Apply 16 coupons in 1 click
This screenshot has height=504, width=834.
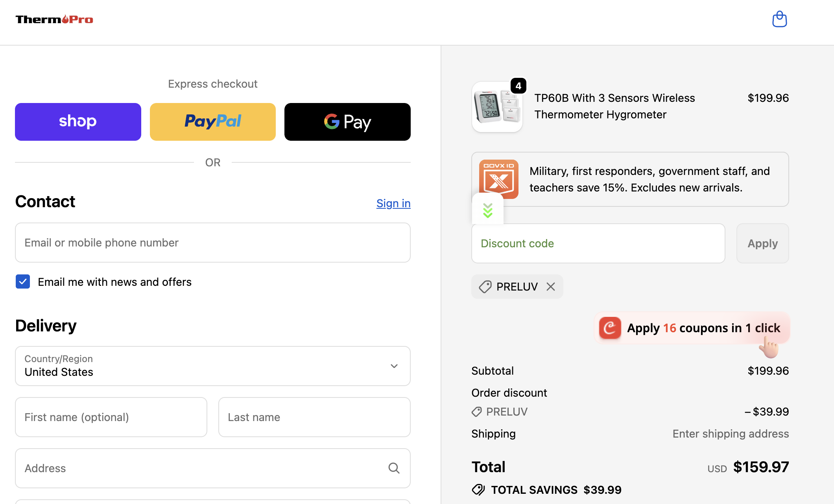pyautogui.click(x=692, y=328)
